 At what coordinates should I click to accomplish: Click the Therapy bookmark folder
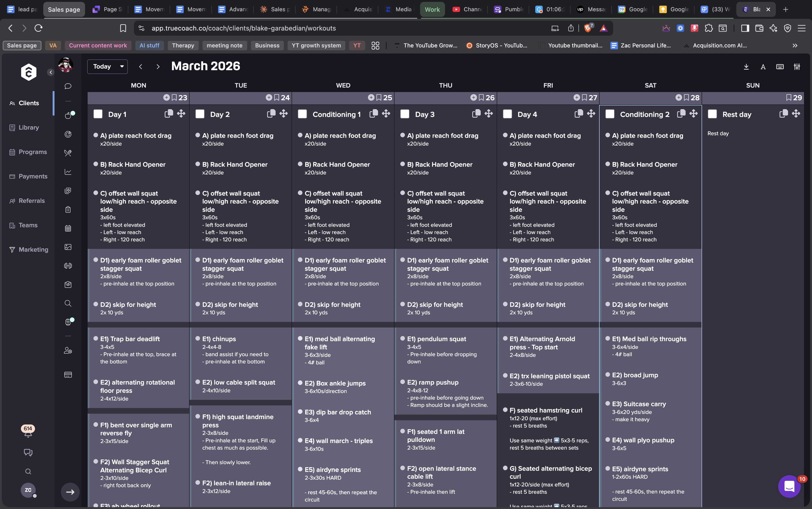(x=183, y=46)
